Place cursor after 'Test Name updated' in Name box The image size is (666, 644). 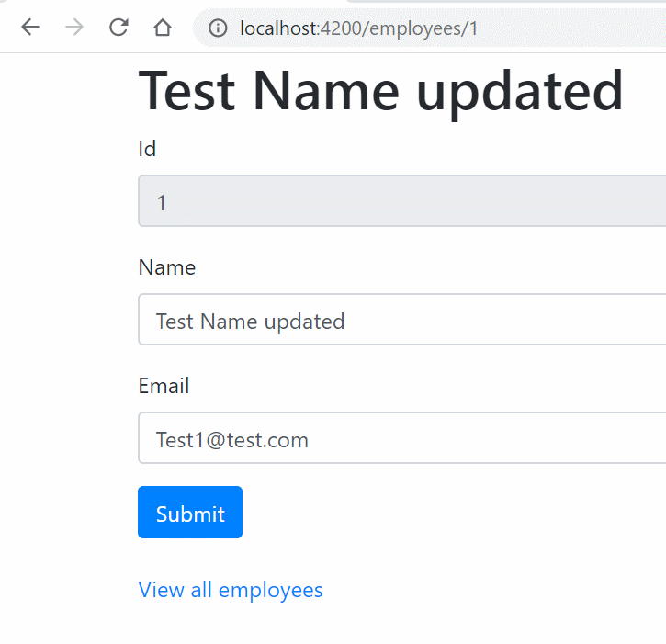pos(345,322)
